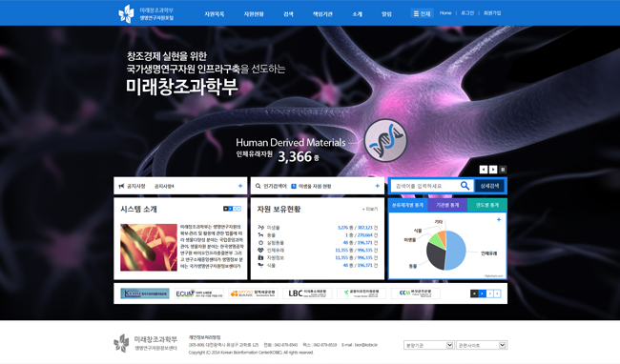
Task: Open the 더보기 link in 자원 보유현황
Action: [x=370, y=210]
